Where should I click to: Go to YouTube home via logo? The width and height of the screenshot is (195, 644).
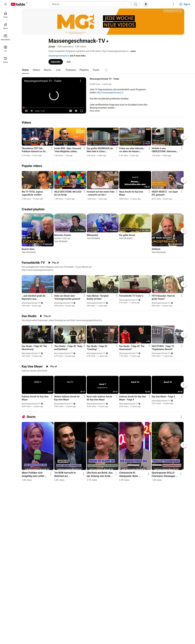(18, 4)
